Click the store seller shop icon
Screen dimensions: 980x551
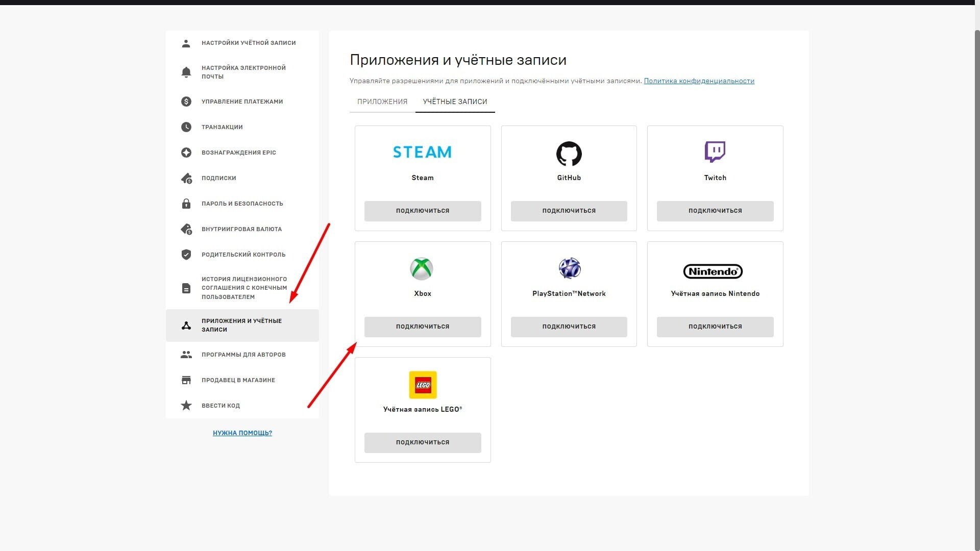(186, 380)
